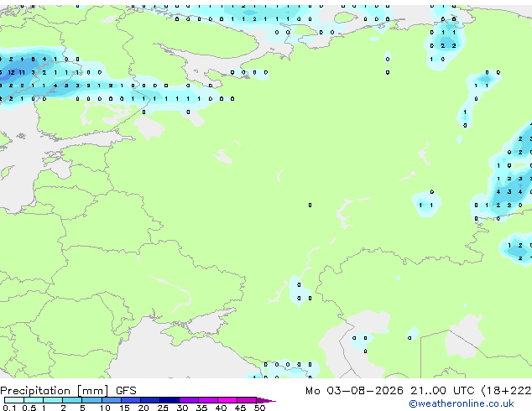Click the '21..00 UTC' time label
This screenshot has height=411, width=532.
click(442, 391)
